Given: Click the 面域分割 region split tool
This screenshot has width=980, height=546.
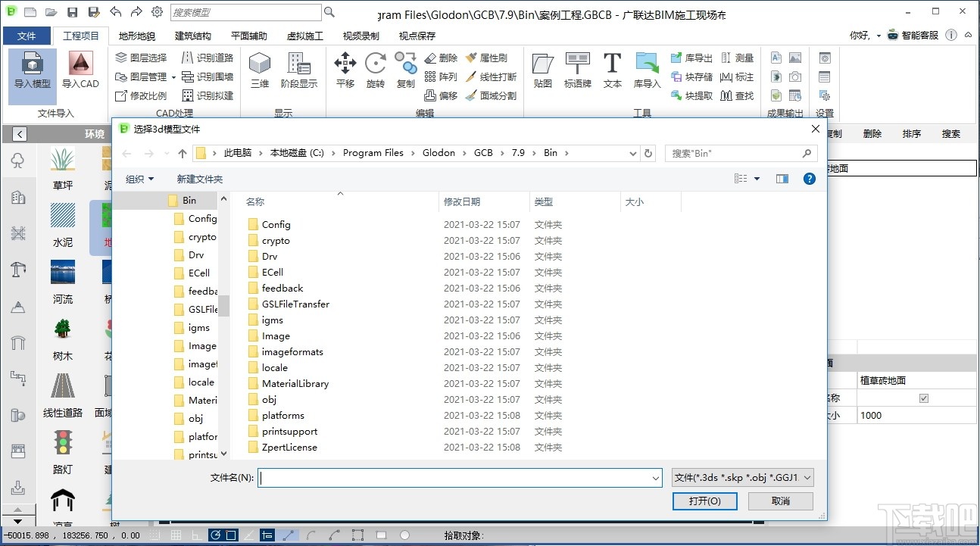Looking at the screenshot, I should click(x=491, y=95).
